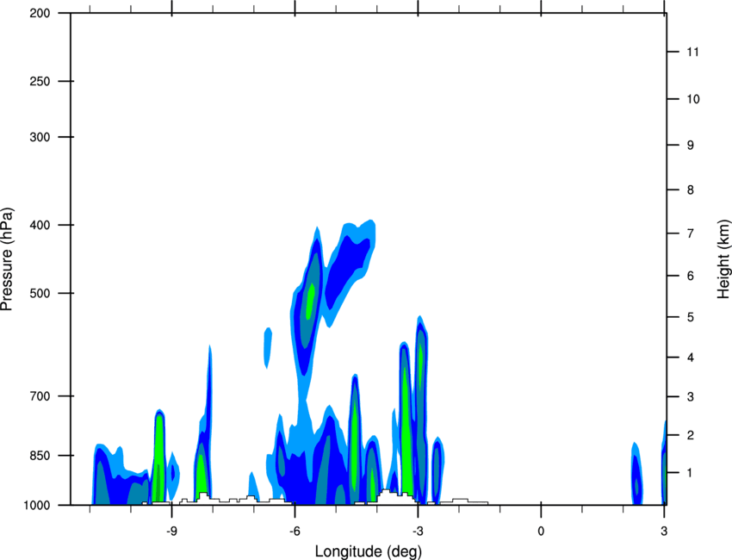Pick the 2 km height label

691,435
